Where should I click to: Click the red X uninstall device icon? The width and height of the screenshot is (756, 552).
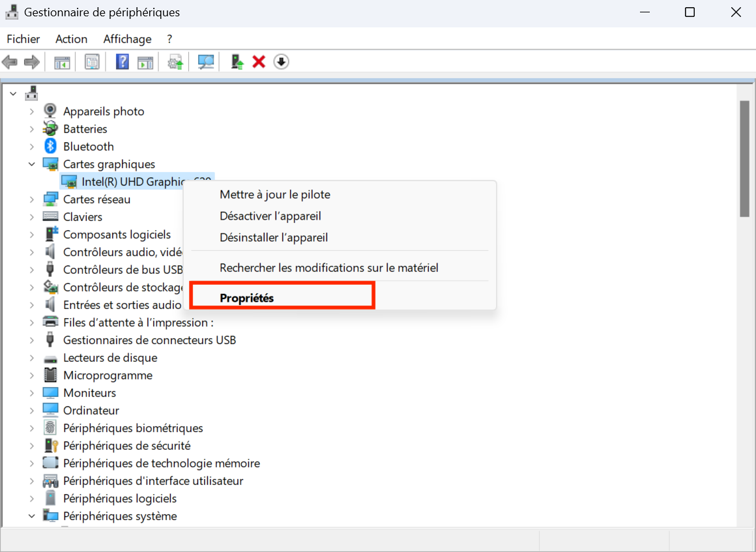tap(259, 62)
